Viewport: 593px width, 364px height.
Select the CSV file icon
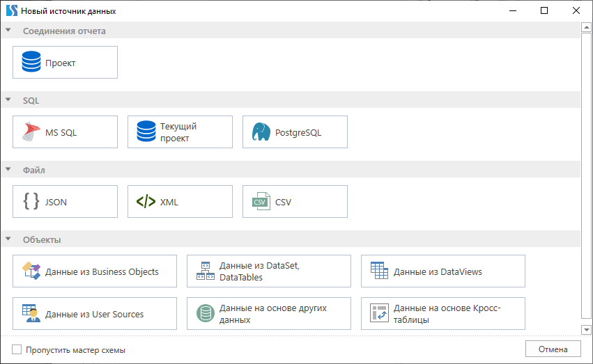click(261, 202)
